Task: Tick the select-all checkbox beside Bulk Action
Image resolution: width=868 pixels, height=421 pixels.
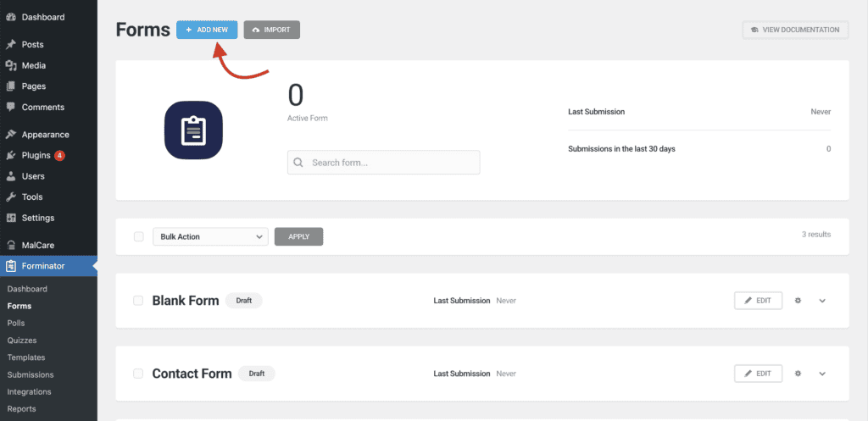Action: pyautogui.click(x=138, y=237)
